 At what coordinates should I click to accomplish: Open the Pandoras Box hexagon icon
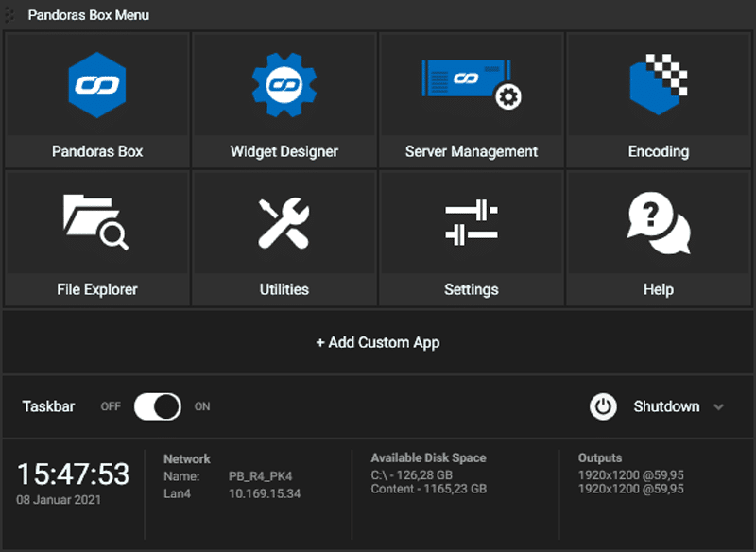coord(97,85)
